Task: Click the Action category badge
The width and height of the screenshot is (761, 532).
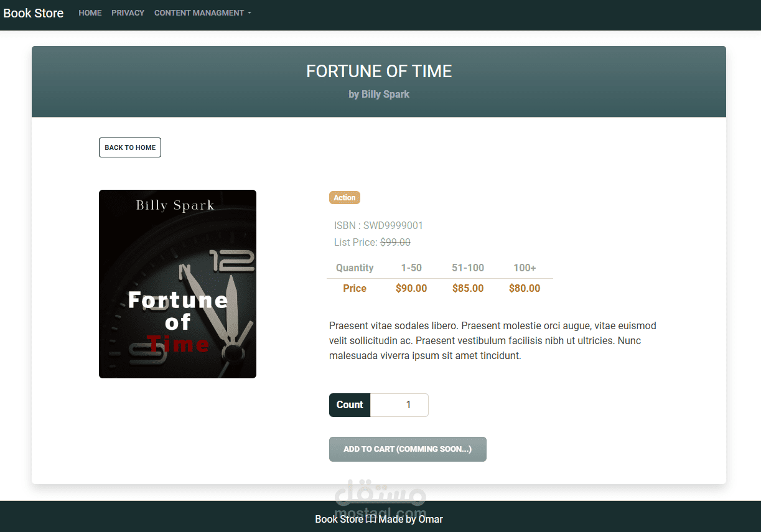Action: pyautogui.click(x=345, y=198)
